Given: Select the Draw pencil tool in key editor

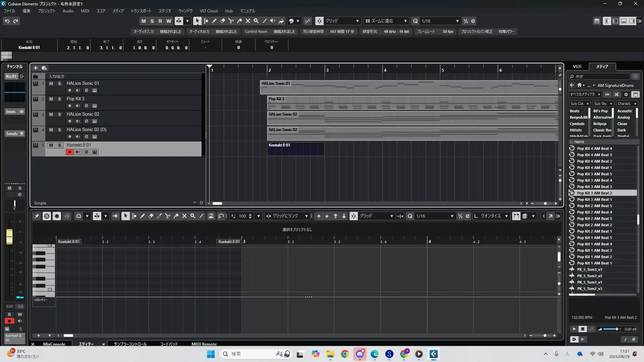Looking at the screenshot, I should (143, 216).
